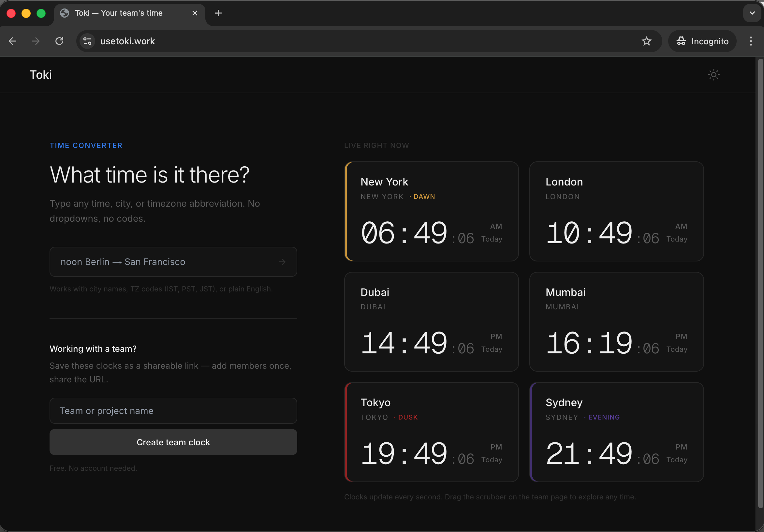This screenshot has width=764, height=532.
Task: Select the Sydney clock card
Action: [617, 432]
